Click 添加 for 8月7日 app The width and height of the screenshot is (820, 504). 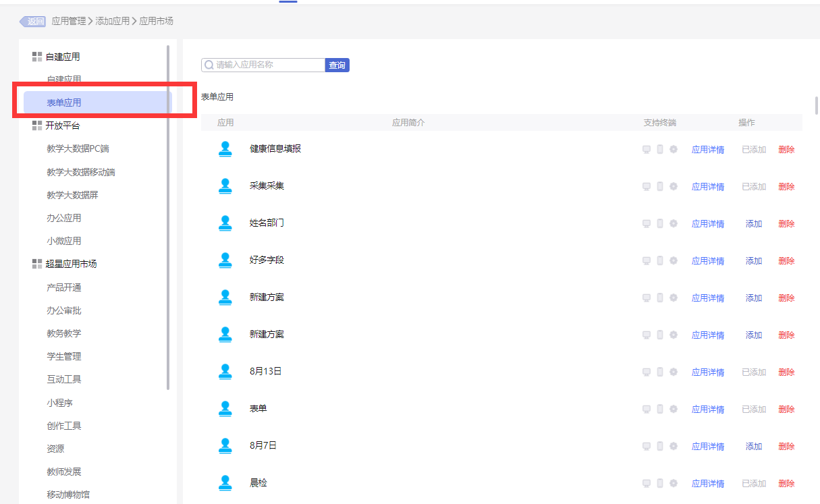pos(754,447)
